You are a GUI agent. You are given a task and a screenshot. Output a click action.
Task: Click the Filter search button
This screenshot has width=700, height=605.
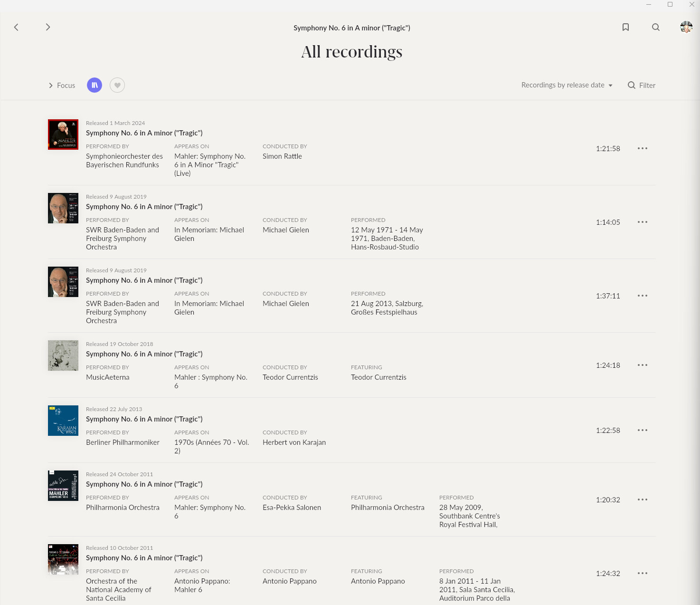point(642,85)
